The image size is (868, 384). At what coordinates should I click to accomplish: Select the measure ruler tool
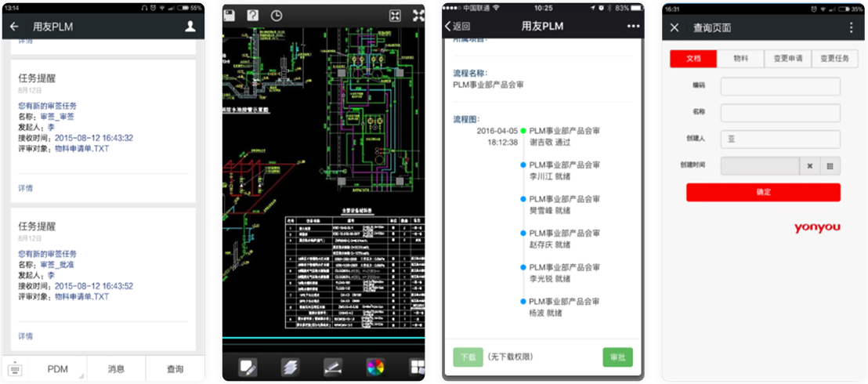point(333,367)
